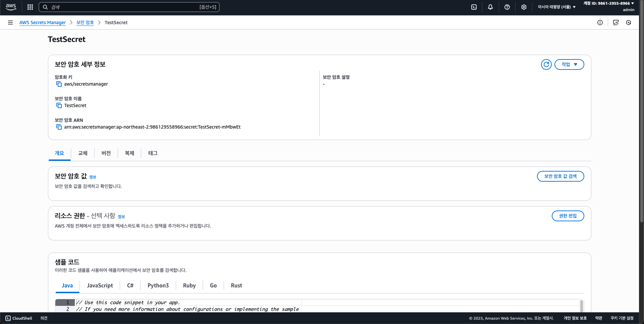Open CloudShell from the bottom bar
Viewport: 644px width, 324px height.
(x=19, y=318)
